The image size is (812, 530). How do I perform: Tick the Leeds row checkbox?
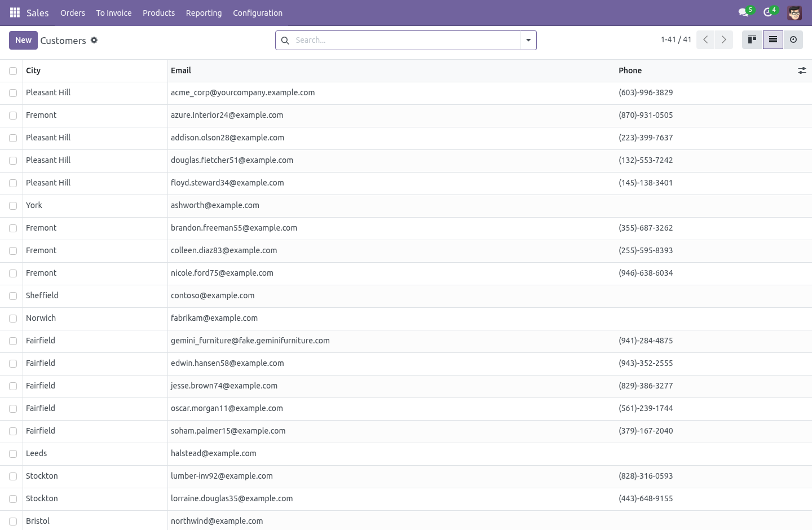click(x=13, y=454)
